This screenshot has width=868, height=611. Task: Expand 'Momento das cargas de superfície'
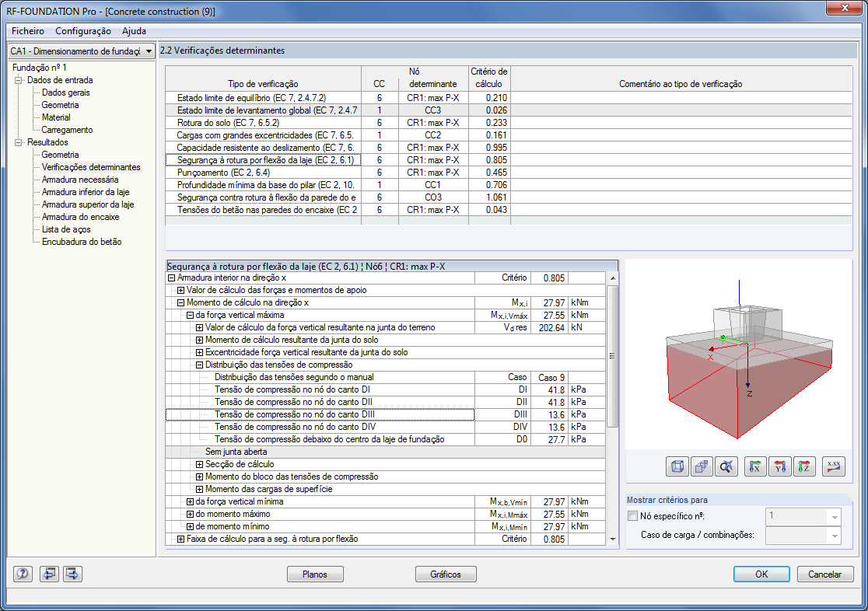click(199, 489)
